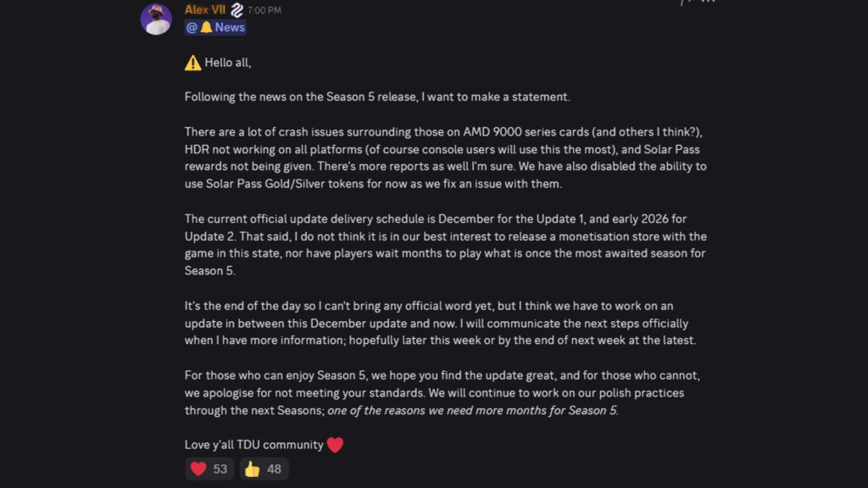This screenshot has height=488, width=868.
Task: Click the 'Hello all,' greeting text
Action: (x=228, y=63)
